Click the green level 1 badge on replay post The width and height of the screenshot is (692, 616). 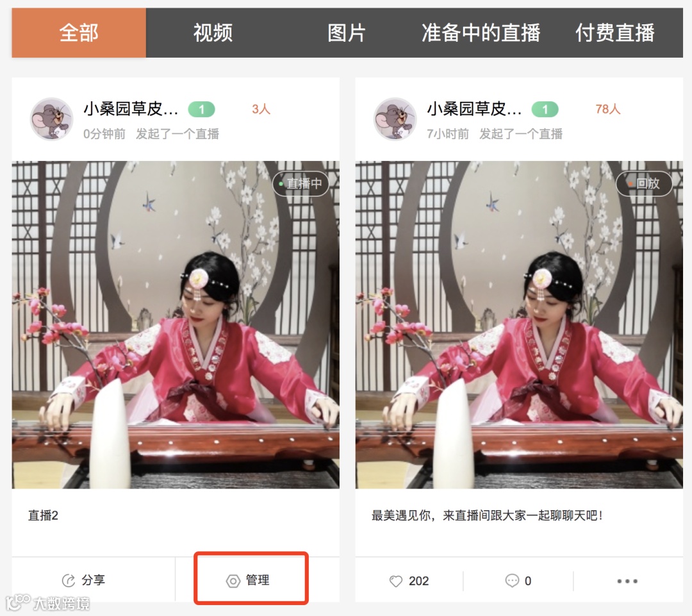545,109
